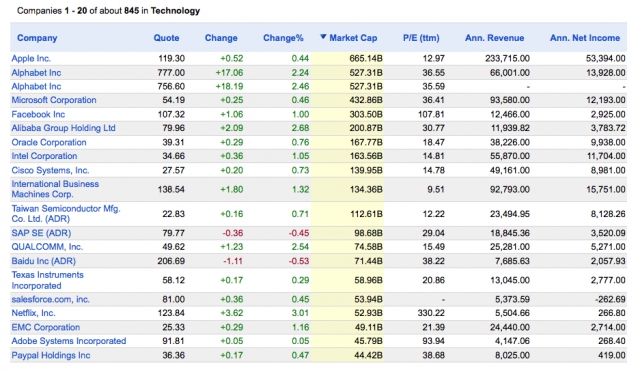Select Apple market cap 665.14B
The image size is (640, 372).
pos(366,58)
